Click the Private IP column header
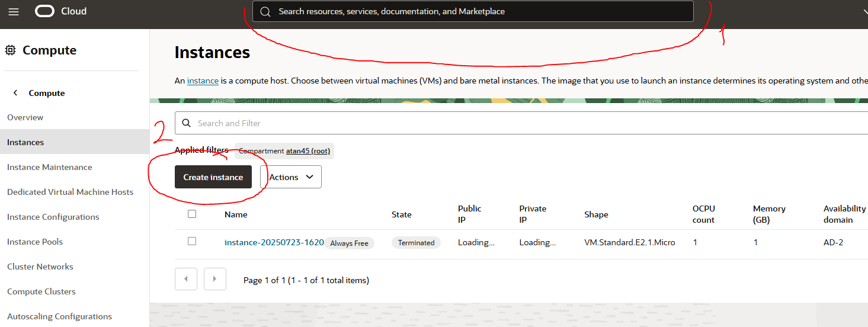Screen dimensions: 868x327 [533, 214]
